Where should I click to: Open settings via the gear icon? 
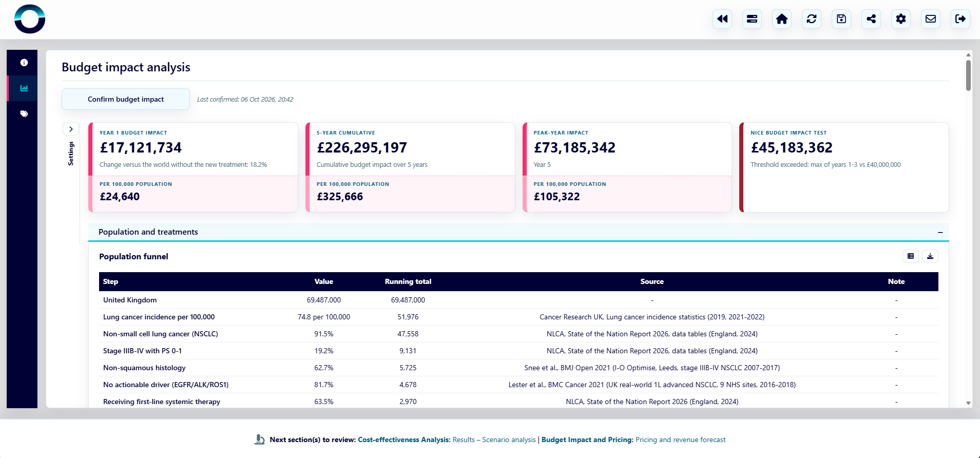(901, 19)
